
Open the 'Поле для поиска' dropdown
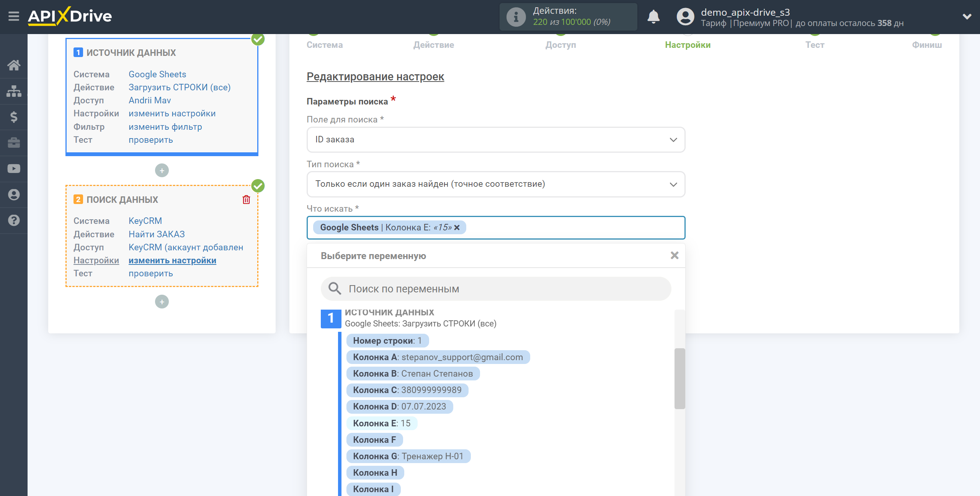tap(496, 140)
